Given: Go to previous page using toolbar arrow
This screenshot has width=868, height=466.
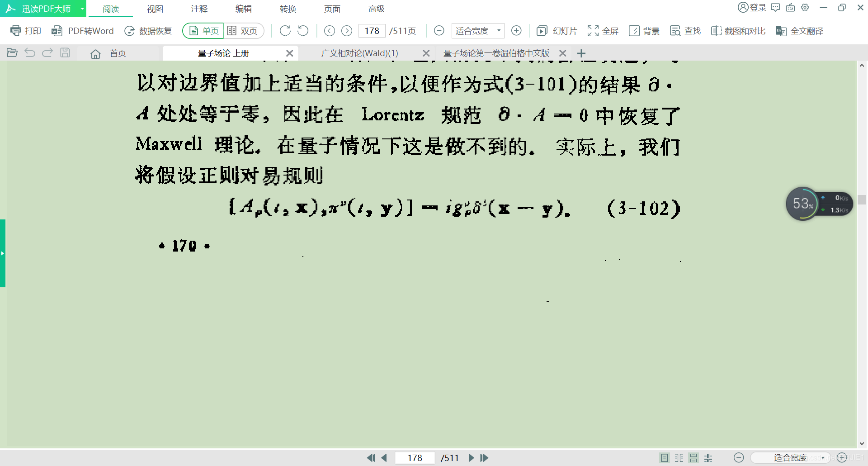Looking at the screenshot, I should point(330,31).
